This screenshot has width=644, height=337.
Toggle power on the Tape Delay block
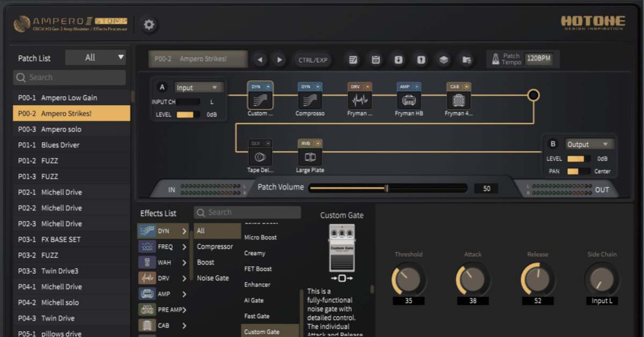pyautogui.click(x=268, y=143)
